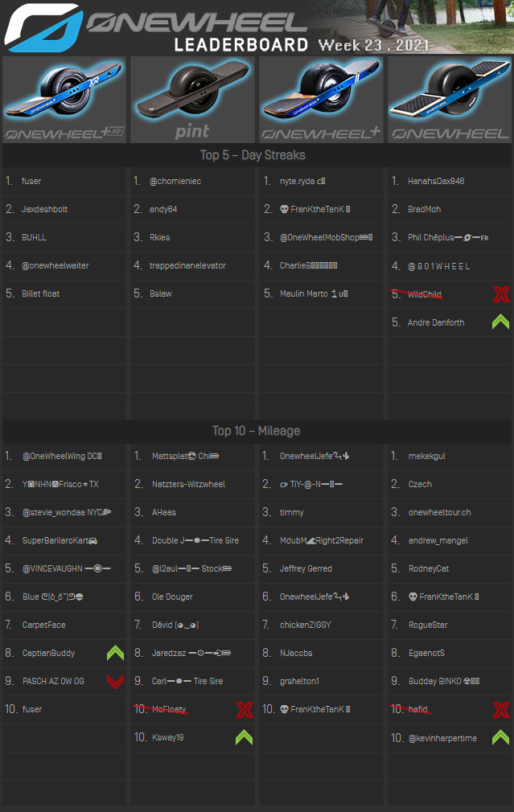
Task: Select the Onewheel+ XR board image
Action: point(64,100)
